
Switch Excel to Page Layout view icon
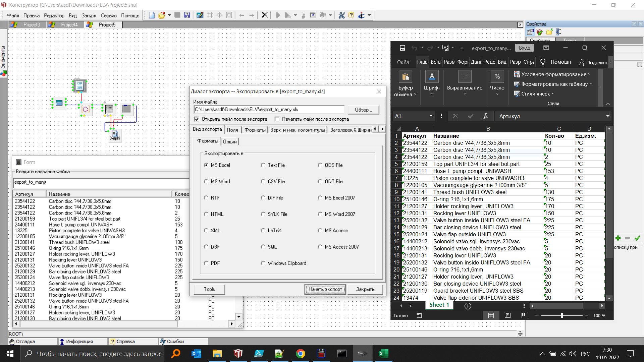click(507, 315)
